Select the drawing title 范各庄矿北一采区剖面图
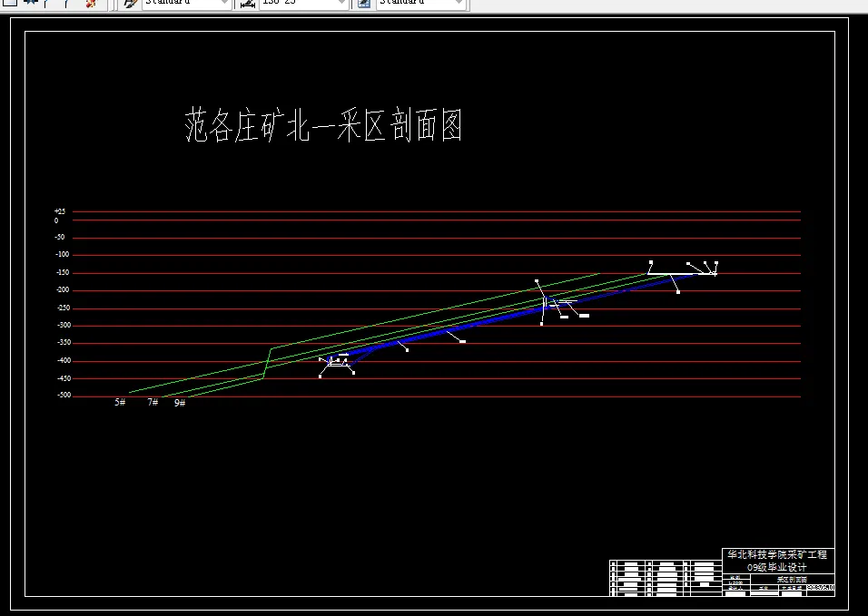The image size is (868, 616). (323, 126)
